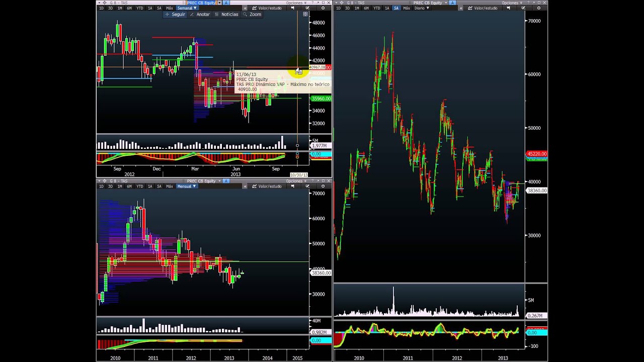Click help question mark in right daily chart title
644x362 pixels.
point(528,3)
